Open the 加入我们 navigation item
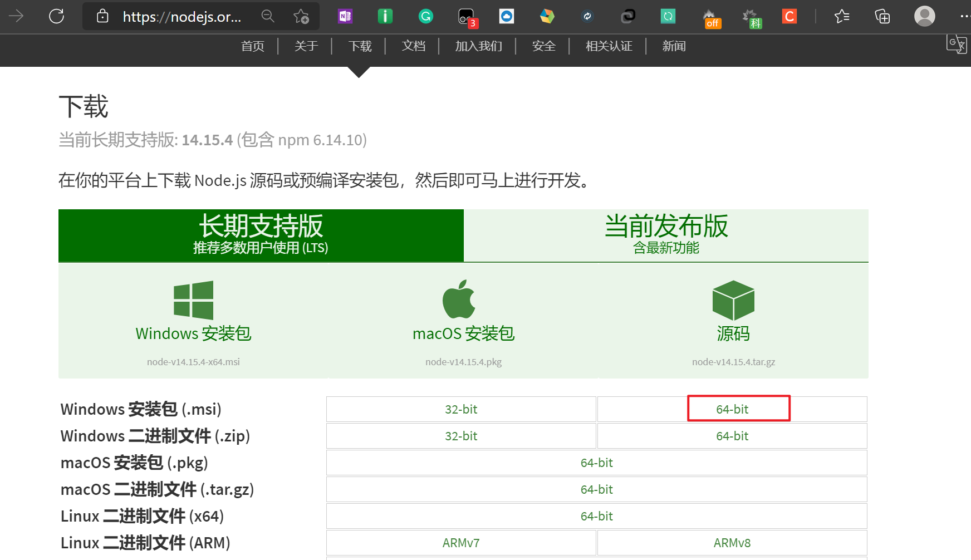971x560 pixels. point(479,46)
